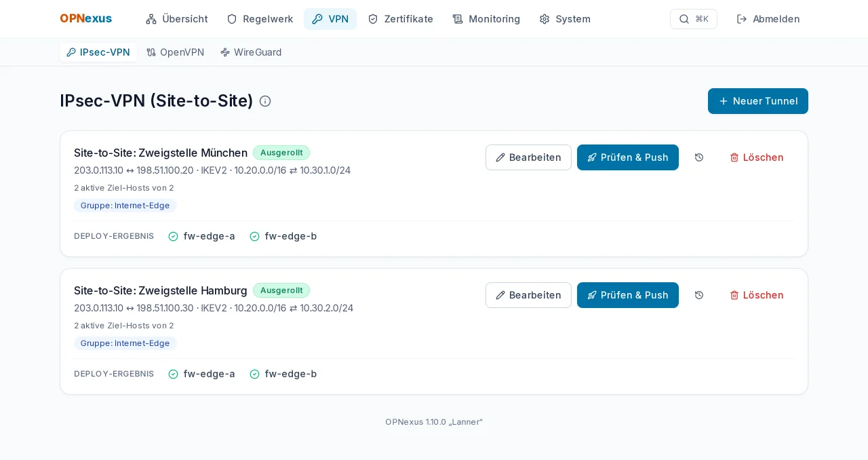Image resolution: width=868 pixels, height=460 pixels.
Task: Click the info icon beside IPsec-VPN heading
Action: pyautogui.click(x=265, y=101)
